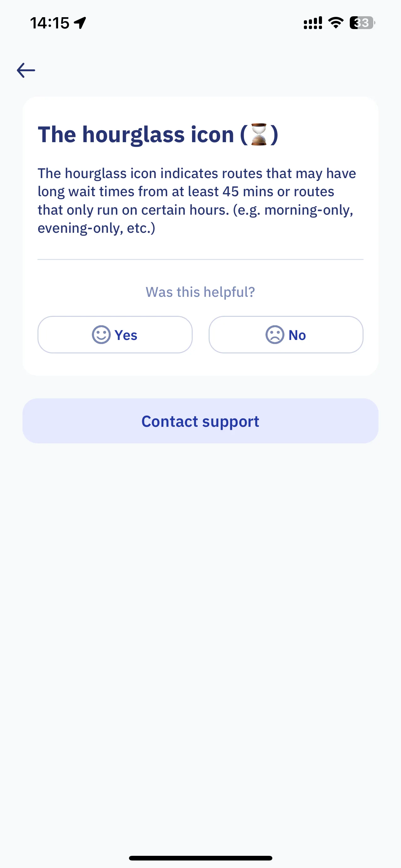Click the battery indicator showing 33
Viewport: 401px width, 868px height.
(362, 22)
